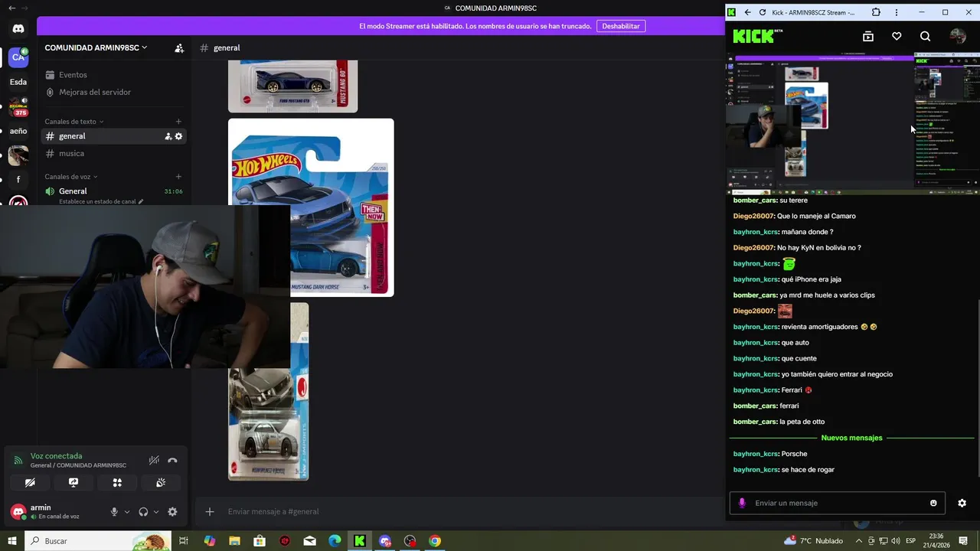Reload the Kick stream page

pos(763,12)
